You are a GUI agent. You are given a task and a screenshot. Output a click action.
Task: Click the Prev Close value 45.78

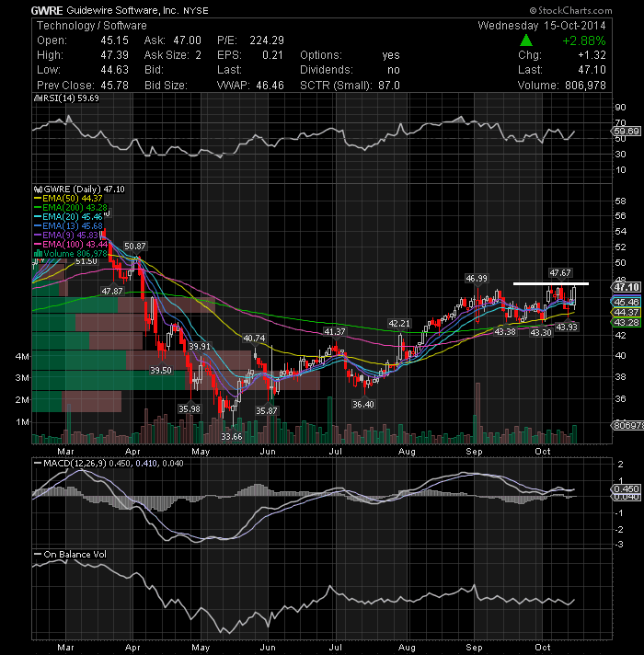pos(114,86)
